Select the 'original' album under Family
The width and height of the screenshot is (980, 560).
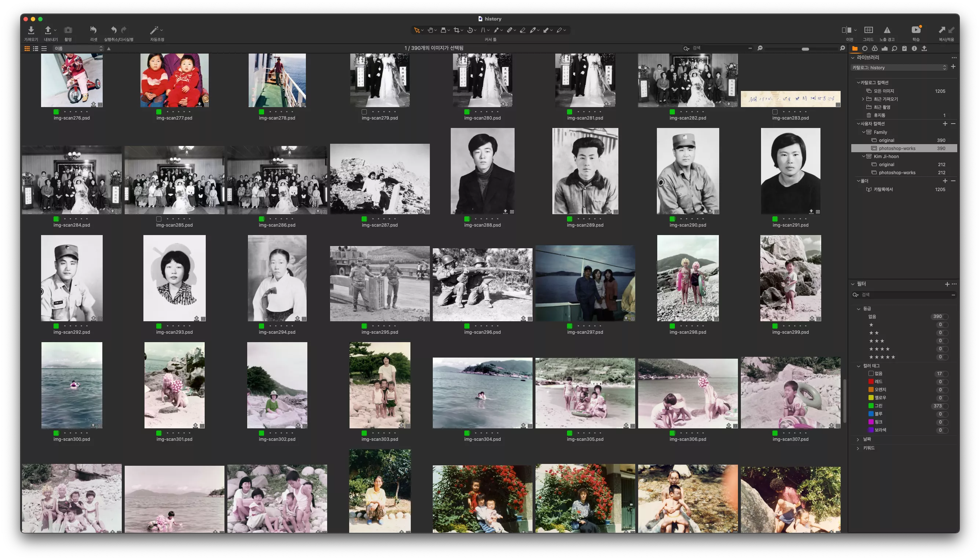(886, 140)
